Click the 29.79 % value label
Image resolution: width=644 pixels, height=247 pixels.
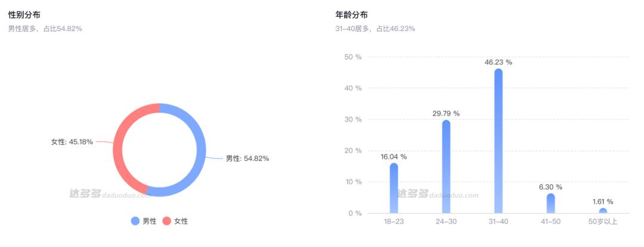tap(446, 113)
